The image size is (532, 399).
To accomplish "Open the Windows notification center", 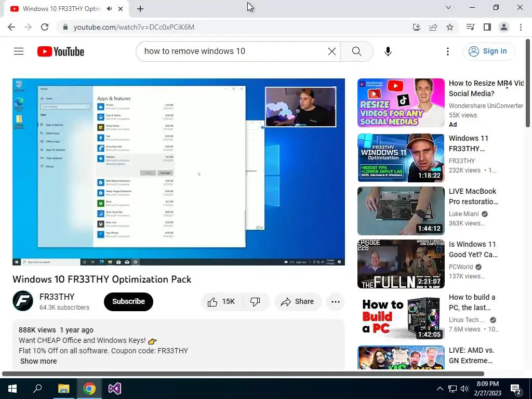I will [x=516, y=389].
